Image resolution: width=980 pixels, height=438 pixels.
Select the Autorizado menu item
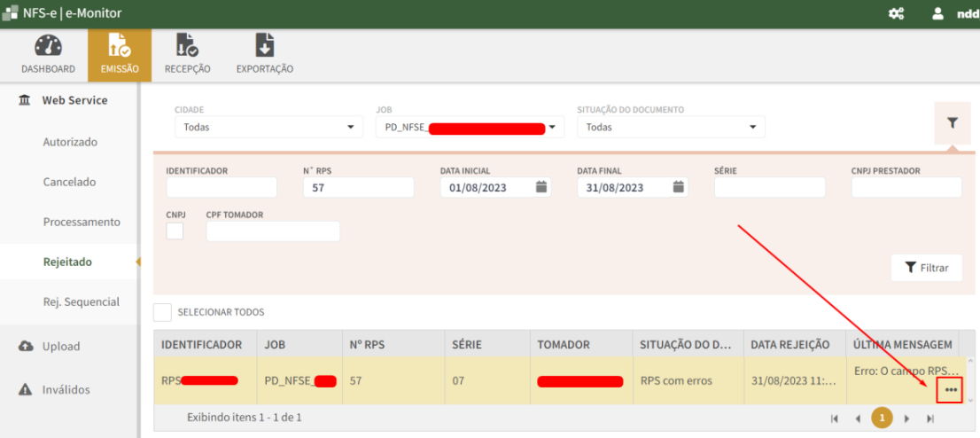(70, 142)
